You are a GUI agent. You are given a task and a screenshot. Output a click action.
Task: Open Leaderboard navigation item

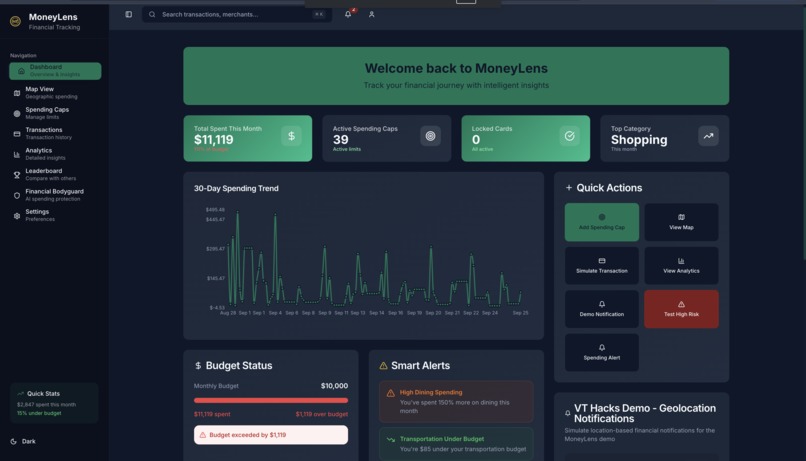(x=55, y=175)
